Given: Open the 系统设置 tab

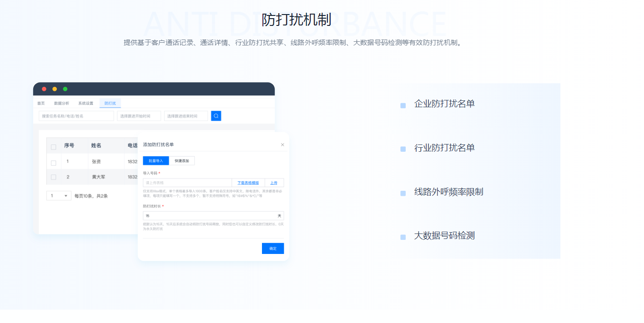Looking at the screenshot, I should (86, 104).
